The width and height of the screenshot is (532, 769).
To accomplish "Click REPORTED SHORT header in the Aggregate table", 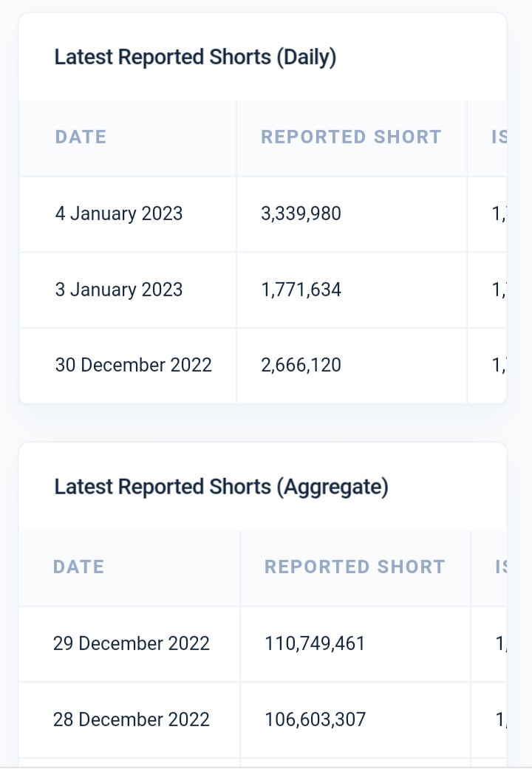I will pyautogui.click(x=355, y=567).
